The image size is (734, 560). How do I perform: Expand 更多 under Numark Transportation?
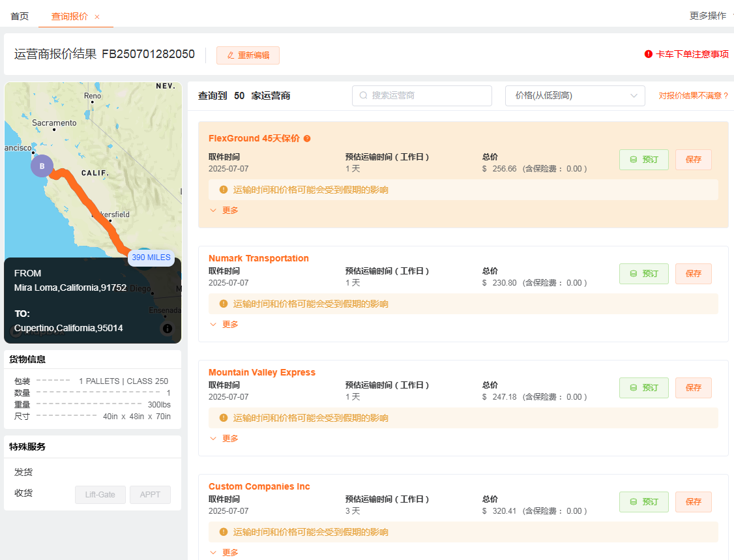click(x=224, y=325)
